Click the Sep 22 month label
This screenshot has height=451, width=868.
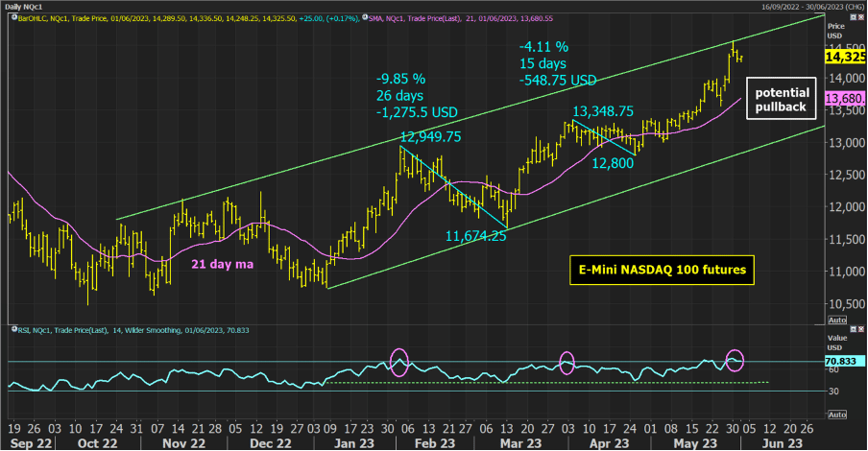pos(33,443)
